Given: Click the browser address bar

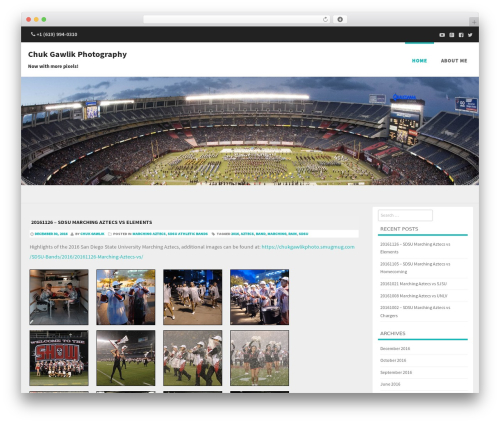Looking at the screenshot, I should pos(237,19).
